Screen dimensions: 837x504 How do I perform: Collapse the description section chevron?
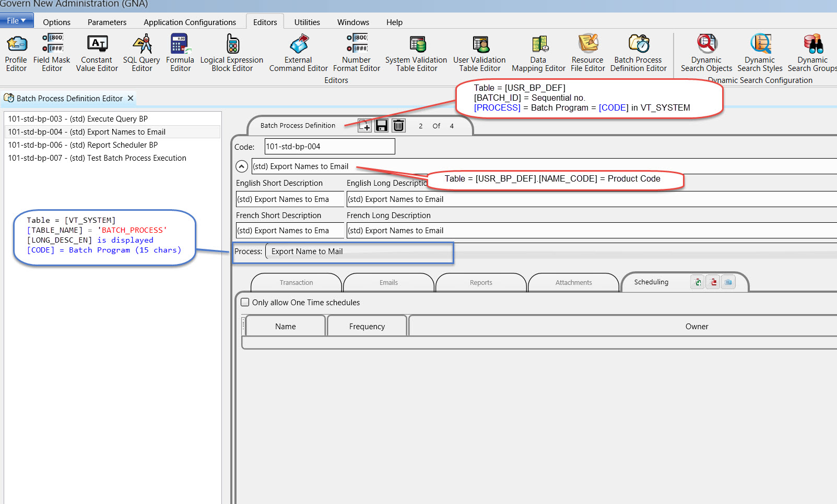pos(241,166)
